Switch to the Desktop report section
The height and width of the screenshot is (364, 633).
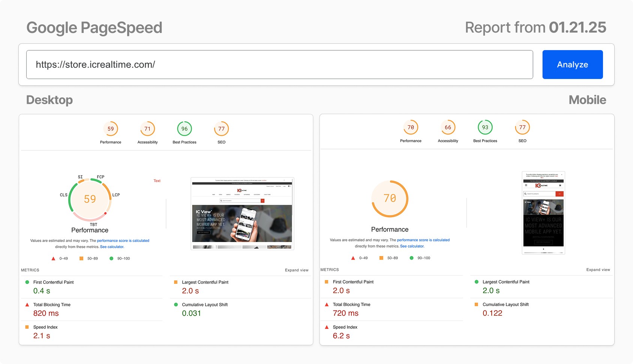tap(49, 100)
